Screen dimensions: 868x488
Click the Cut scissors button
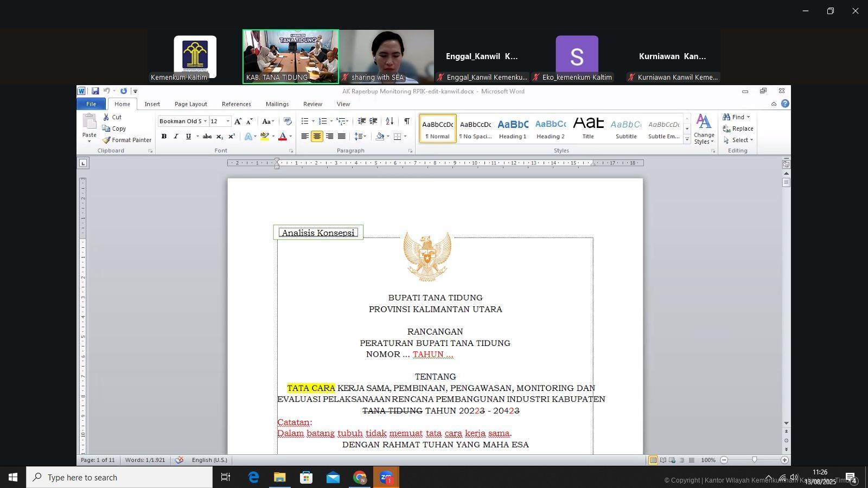tap(112, 117)
